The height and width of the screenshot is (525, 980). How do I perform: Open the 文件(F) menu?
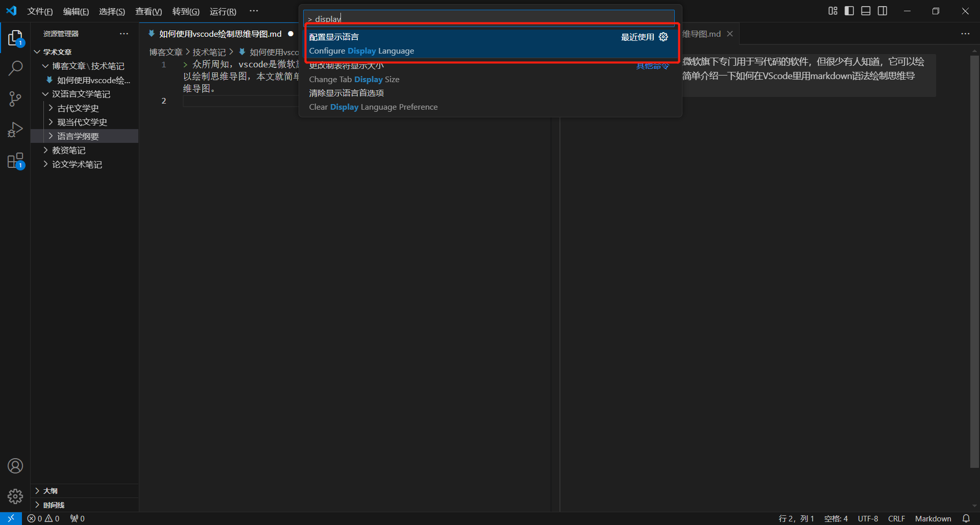[40, 11]
